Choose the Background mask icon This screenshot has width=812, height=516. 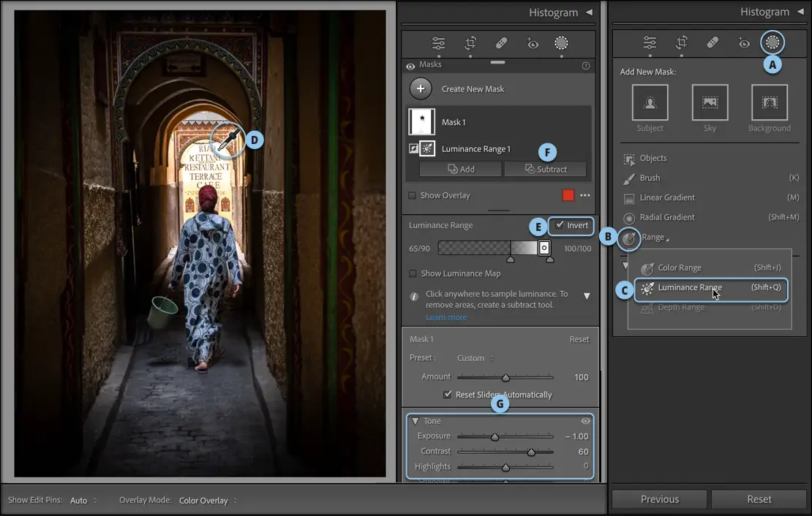[769, 102]
